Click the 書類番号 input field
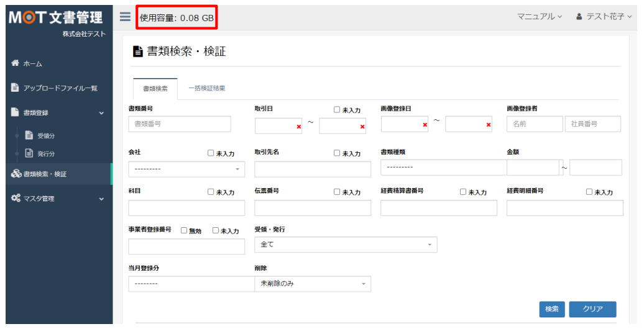The width and height of the screenshot is (644, 329). 180,124
